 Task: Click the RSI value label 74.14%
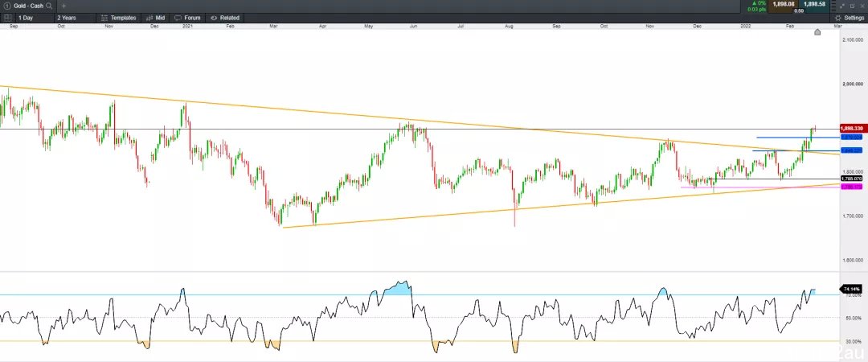pyautogui.click(x=851, y=290)
